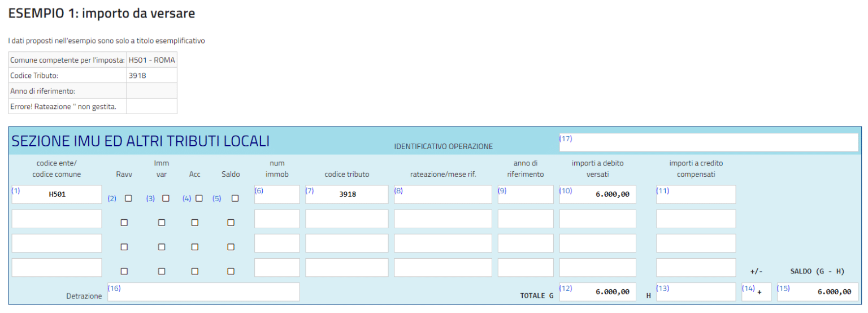This screenshot has height=313, width=868.
Task: Click the Identificativo Operazione field (17)
Action: 708,143
